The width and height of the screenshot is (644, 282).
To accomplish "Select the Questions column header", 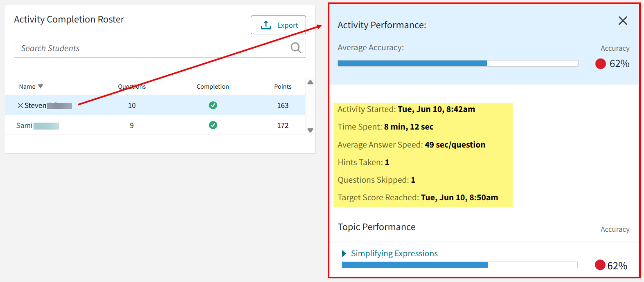I will click(132, 86).
